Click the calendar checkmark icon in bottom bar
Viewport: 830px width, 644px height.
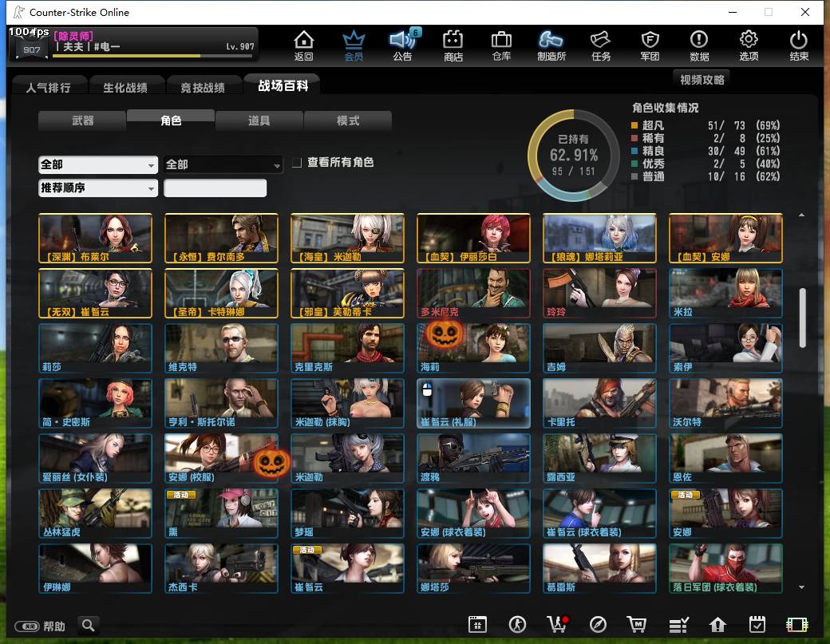757,625
